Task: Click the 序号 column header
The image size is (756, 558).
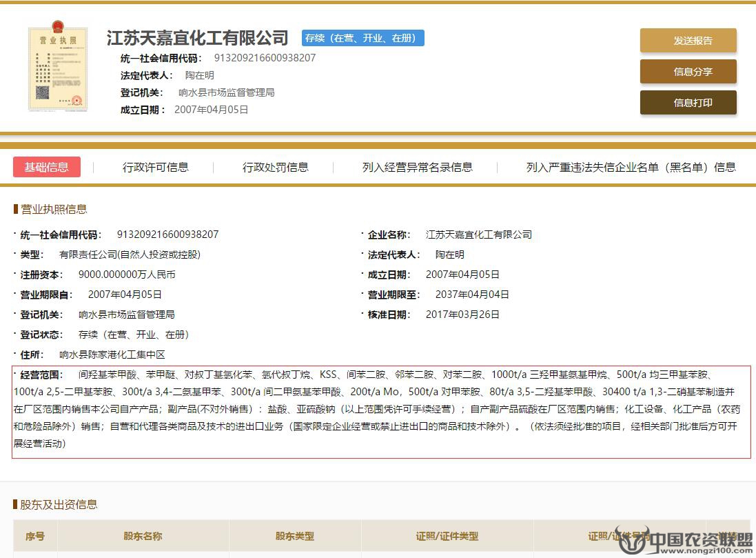Action: click(35, 536)
